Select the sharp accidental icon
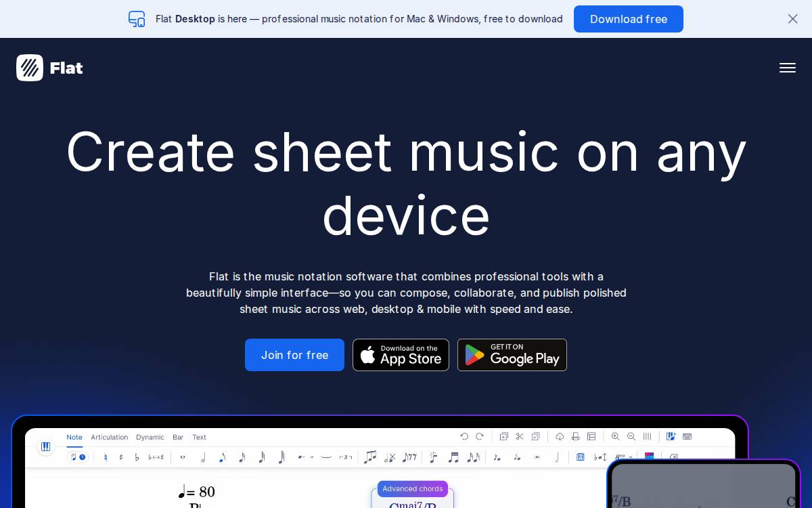The image size is (812, 508). [121, 457]
